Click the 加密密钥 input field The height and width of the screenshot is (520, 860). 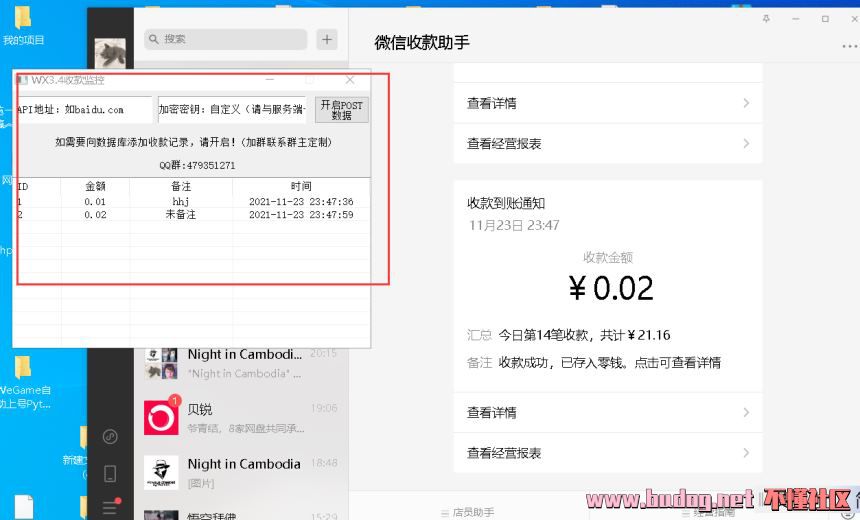pos(232,110)
